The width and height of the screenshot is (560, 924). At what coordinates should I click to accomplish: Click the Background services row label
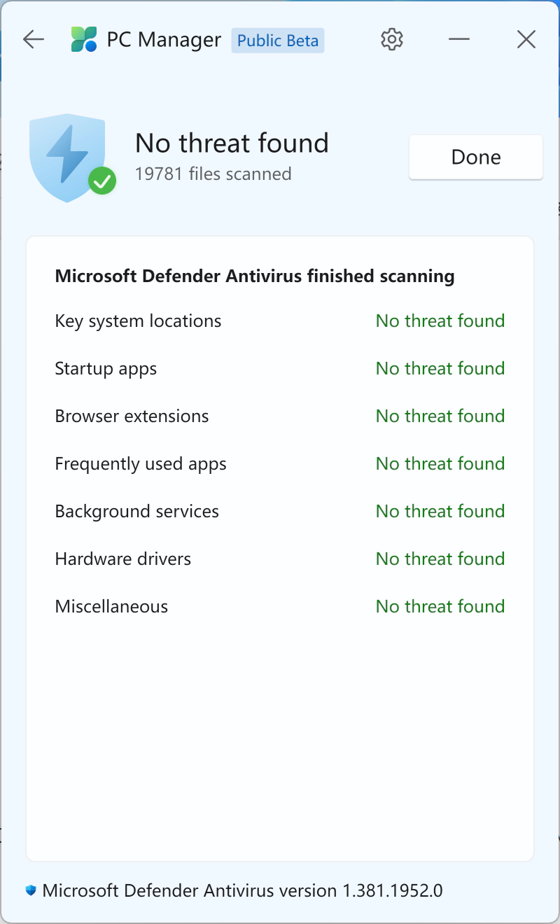pos(137,512)
